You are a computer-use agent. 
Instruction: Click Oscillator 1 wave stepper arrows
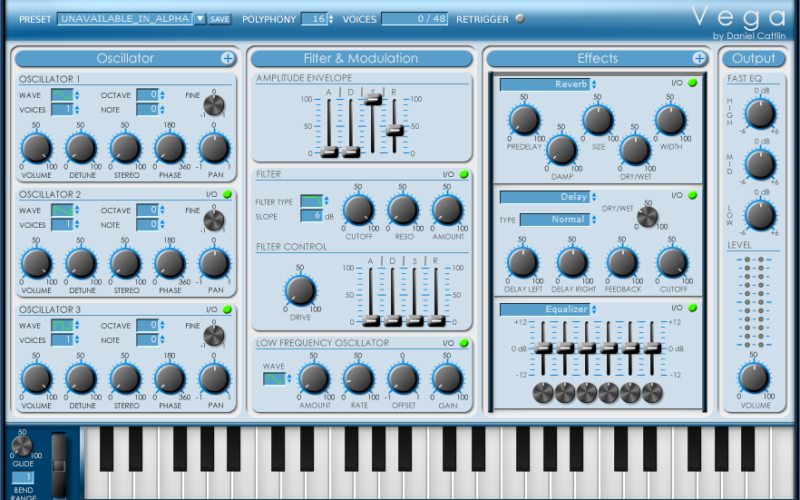[x=77, y=95]
